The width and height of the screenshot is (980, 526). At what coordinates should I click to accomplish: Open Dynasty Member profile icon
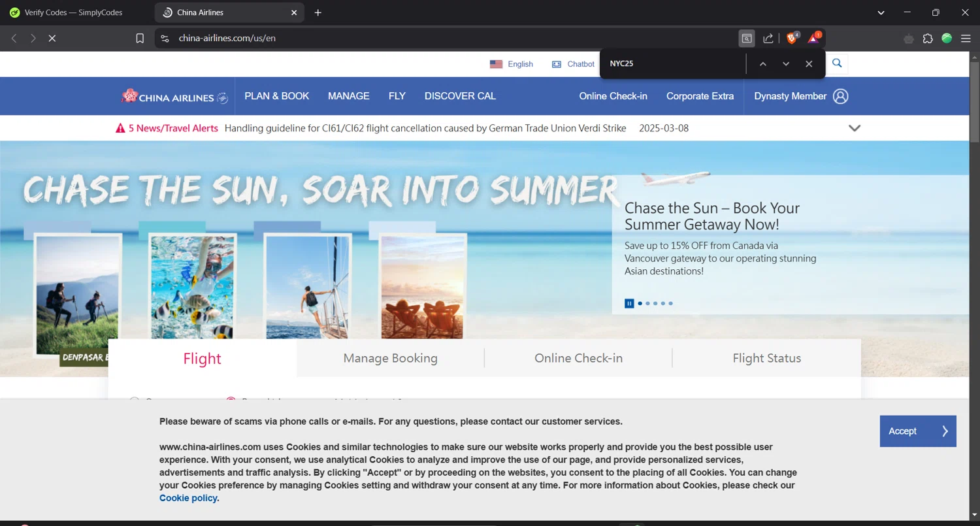pos(841,96)
